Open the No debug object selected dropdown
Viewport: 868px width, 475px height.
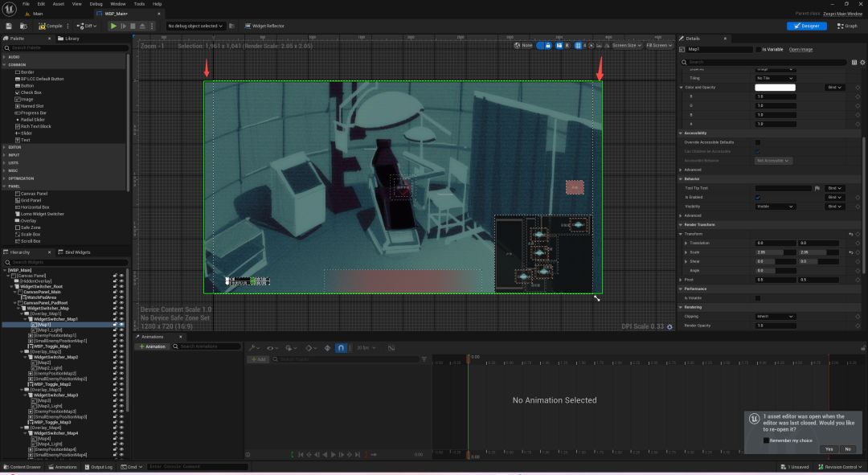195,26
